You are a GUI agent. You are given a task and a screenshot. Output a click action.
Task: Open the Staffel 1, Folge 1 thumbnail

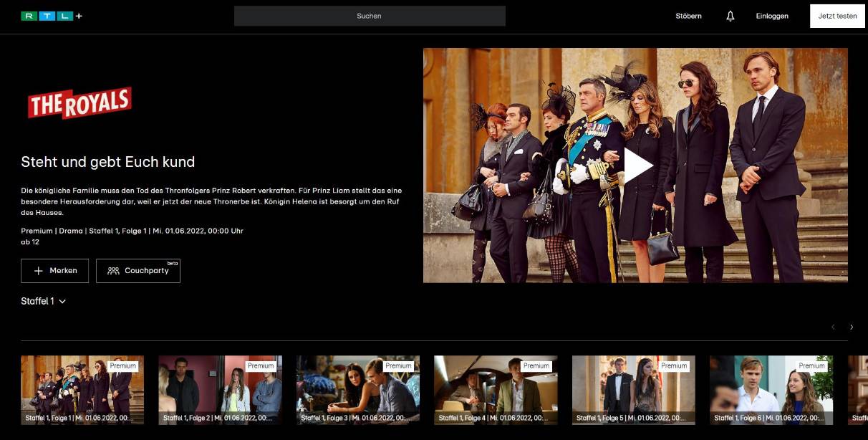[82, 390]
